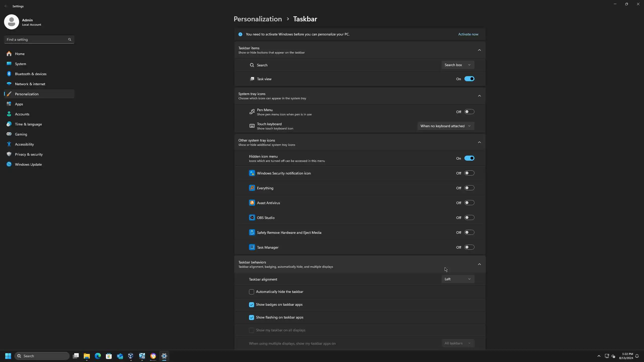644x362 pixels.
Task: Enable the OBS Studio tray icon toggle
Action: (469, 218)
